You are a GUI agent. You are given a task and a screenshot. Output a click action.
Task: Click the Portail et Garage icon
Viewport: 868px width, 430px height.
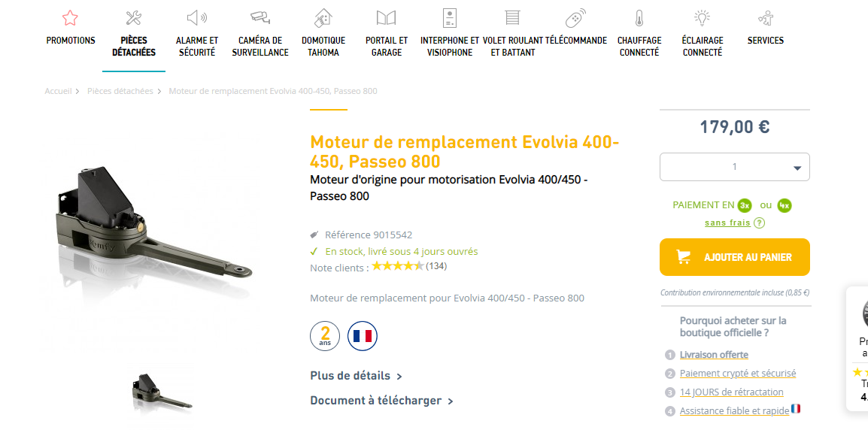[x=386, y=18]
